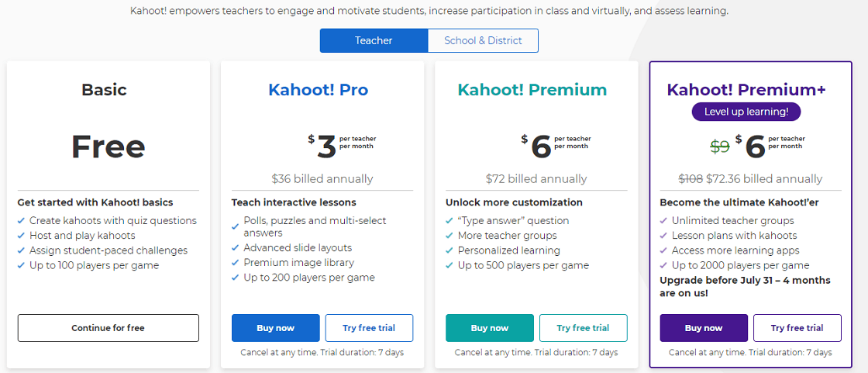This screenshot has width=868, height=373.
Task: Click the Kahoot! Pro plan title
Action: (319, 90)
